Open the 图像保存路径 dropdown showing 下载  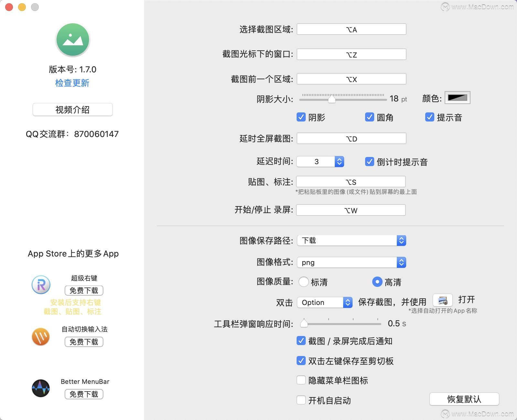click(351, 240)
